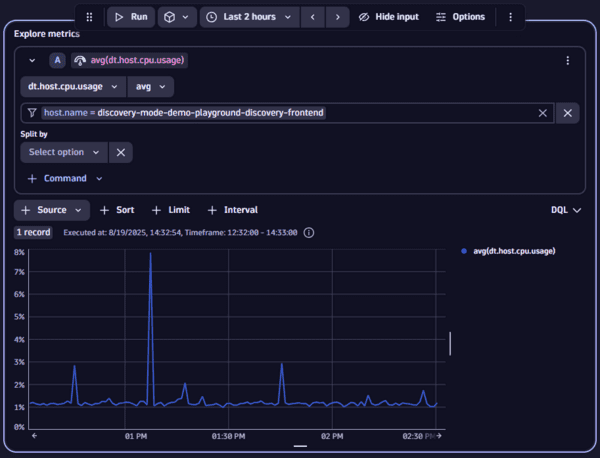This screenshot has width=600, height=458.
Task: Open the cube icon dropdown in toolbar
Action: click(177, 17)
